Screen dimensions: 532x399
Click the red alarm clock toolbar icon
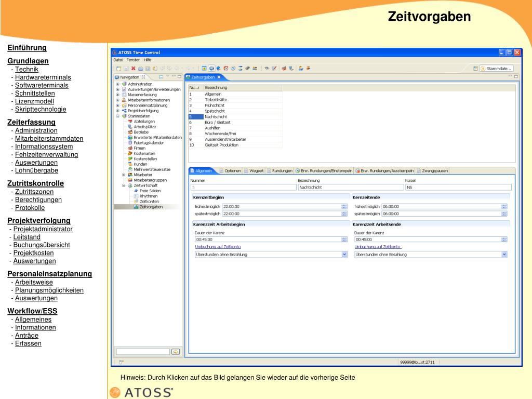coord(226,69)
